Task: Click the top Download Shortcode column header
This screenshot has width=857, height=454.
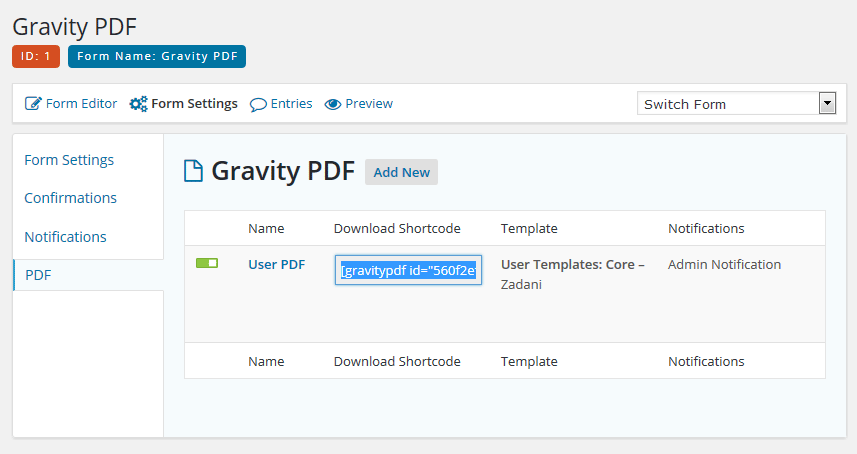Action: click(397, 228)
